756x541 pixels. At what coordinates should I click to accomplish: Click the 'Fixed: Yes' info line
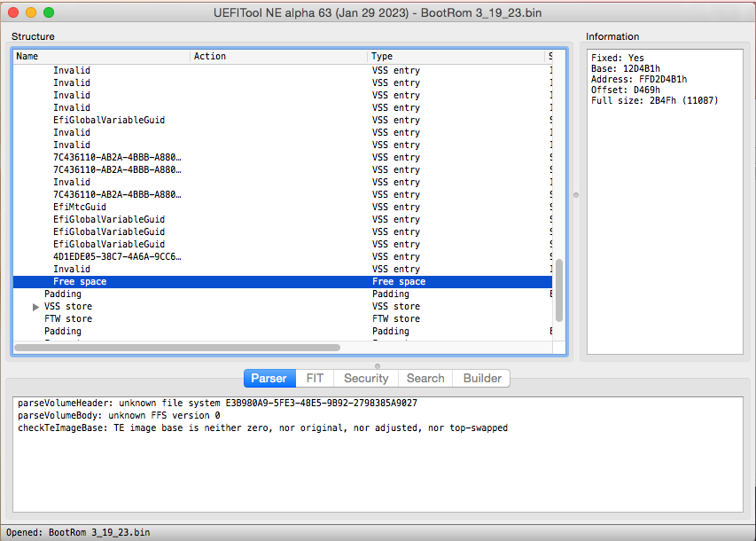point(617,58)
